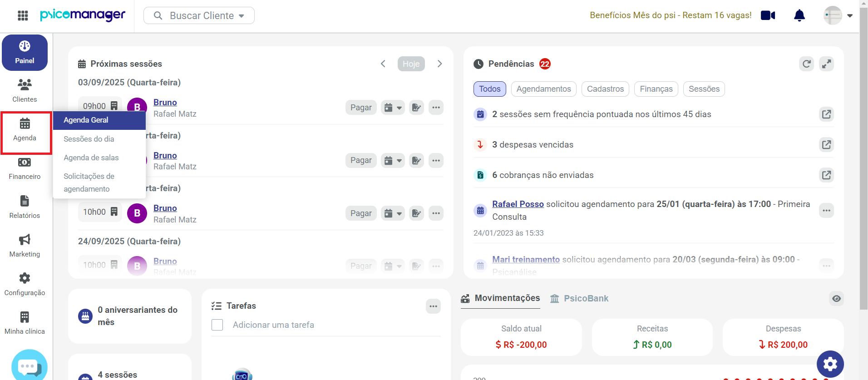Click the page vertical scrollbar
The image size is (868, 380).
[863, 159]
